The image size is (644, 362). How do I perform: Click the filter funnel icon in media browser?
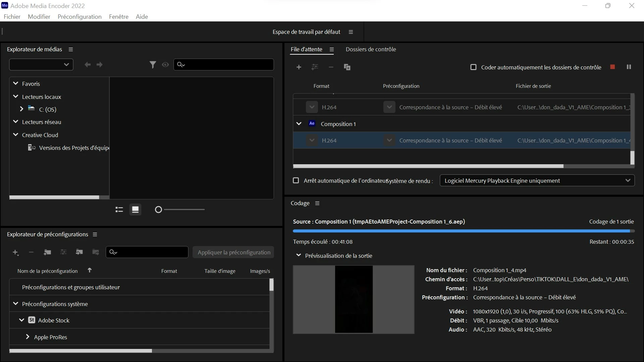[x=153, y=65]
